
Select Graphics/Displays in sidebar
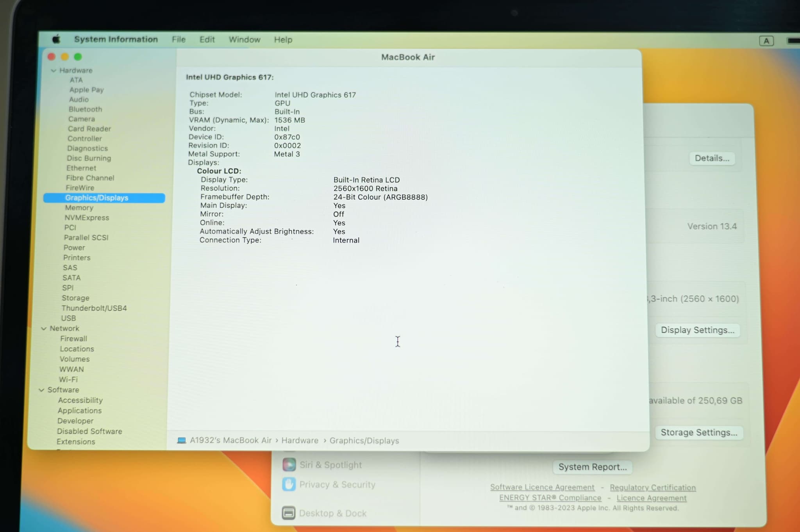(104, 198)
